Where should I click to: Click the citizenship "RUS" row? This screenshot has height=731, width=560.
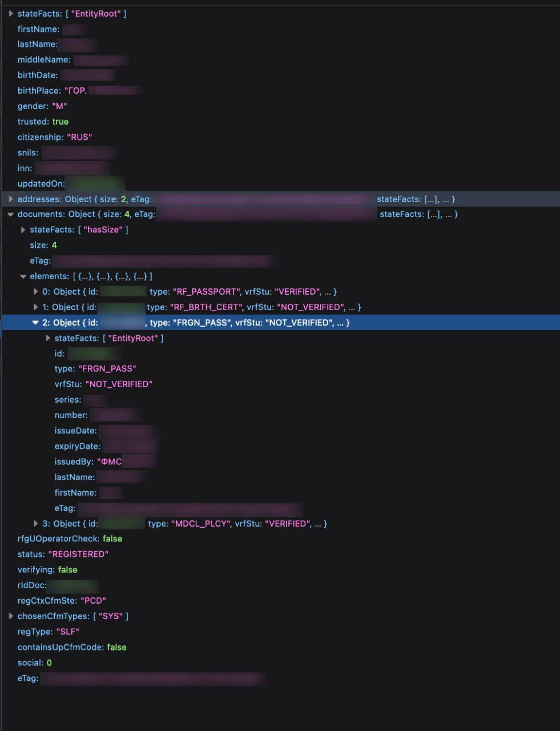click(54, 137)
